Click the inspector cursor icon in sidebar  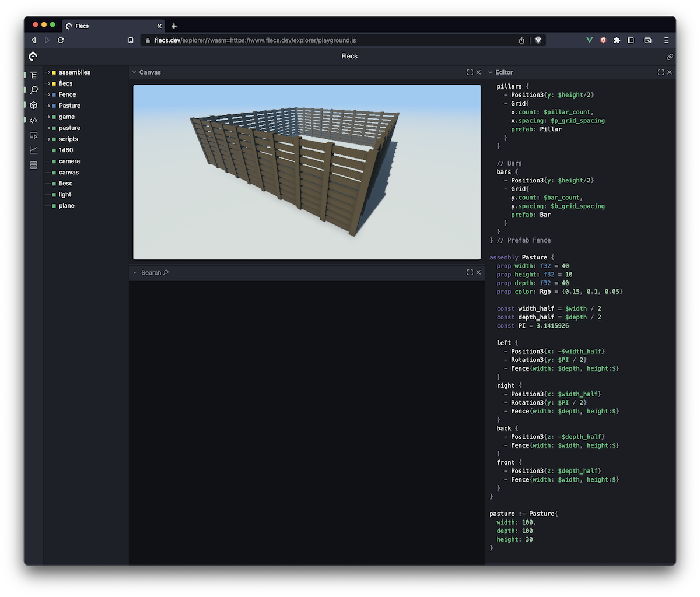coord(34,135)
